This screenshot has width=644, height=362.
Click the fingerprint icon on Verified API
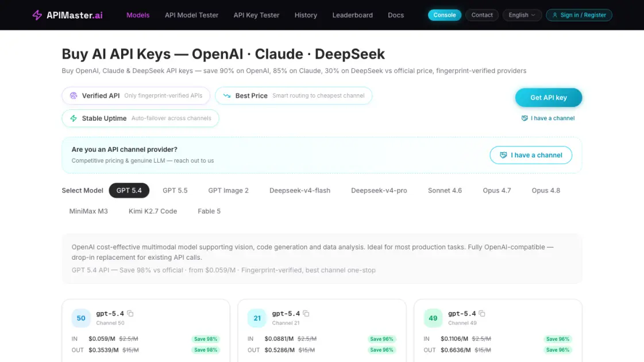[74, 96]
